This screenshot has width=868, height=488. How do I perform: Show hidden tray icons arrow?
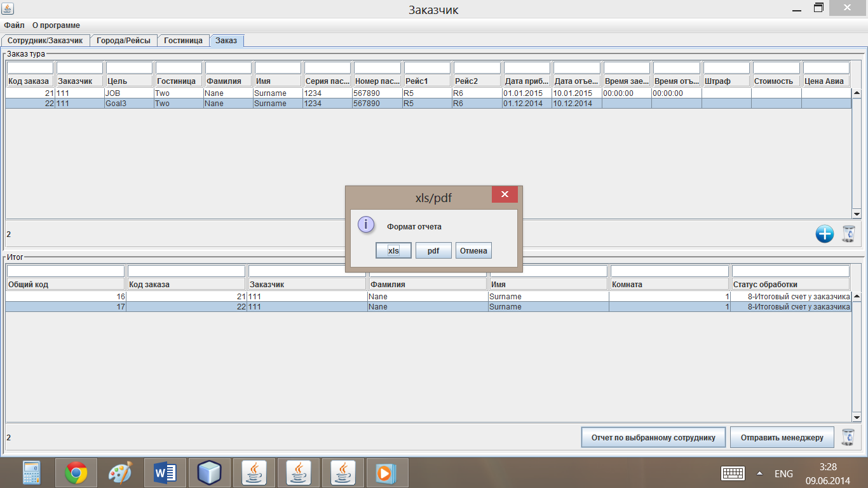759,473
